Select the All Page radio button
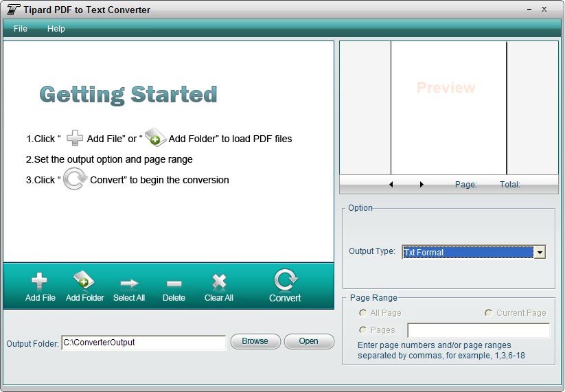 coord(362,313)
